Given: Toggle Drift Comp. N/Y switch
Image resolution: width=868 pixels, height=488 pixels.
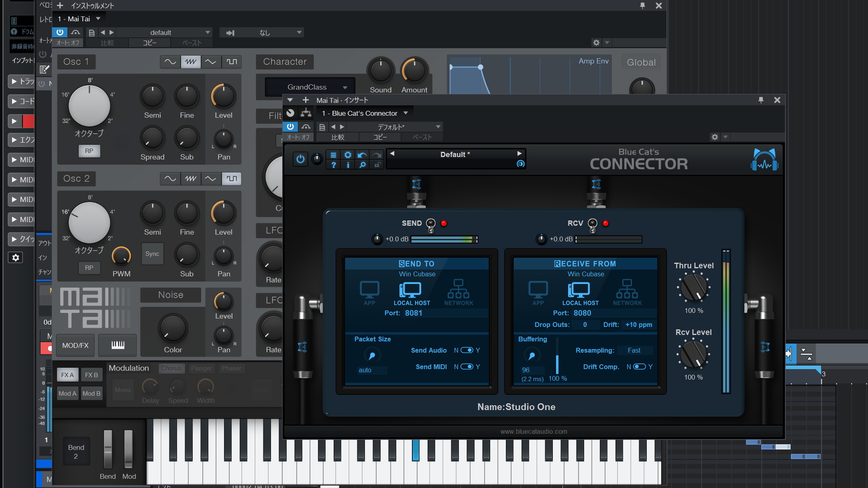Looking at the screenshot, I should (640, 367).
